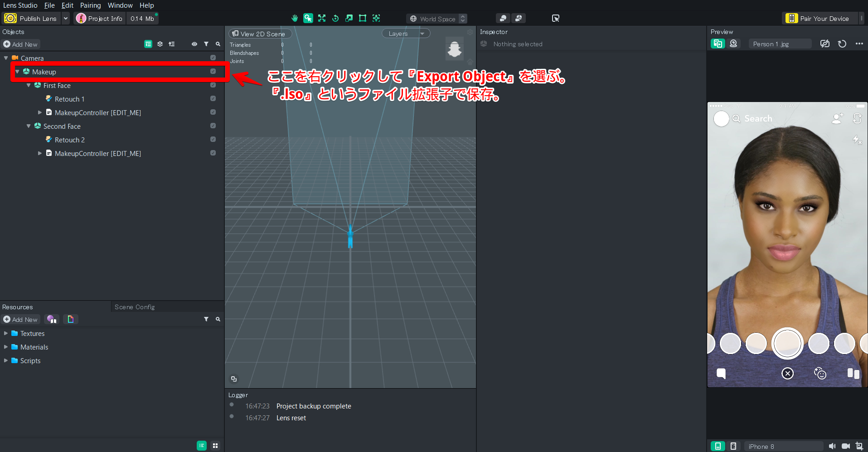
Task: Open the Window menu
Action: click(120, 5)
